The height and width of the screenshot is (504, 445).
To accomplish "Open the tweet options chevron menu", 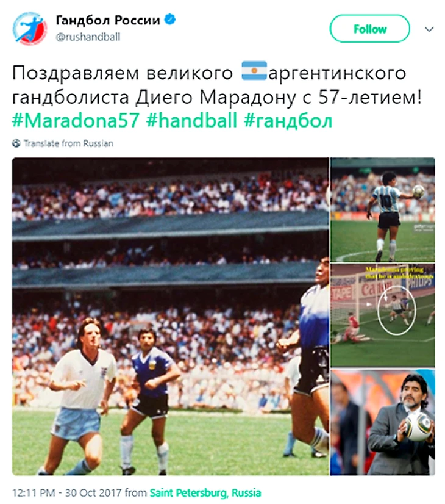I will [x=429, y=29].
